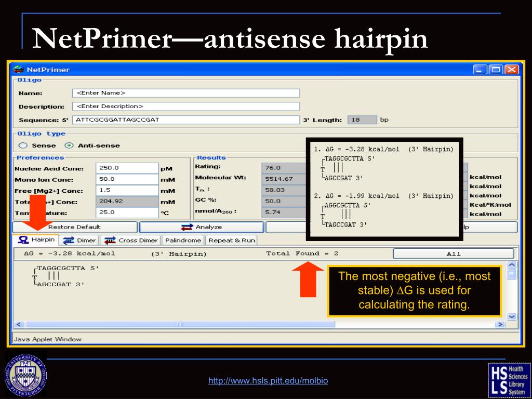532x399 pixels.
Task: Minimize the NetPrimer window
Action: pyautogui.click(x=480, y=70)
